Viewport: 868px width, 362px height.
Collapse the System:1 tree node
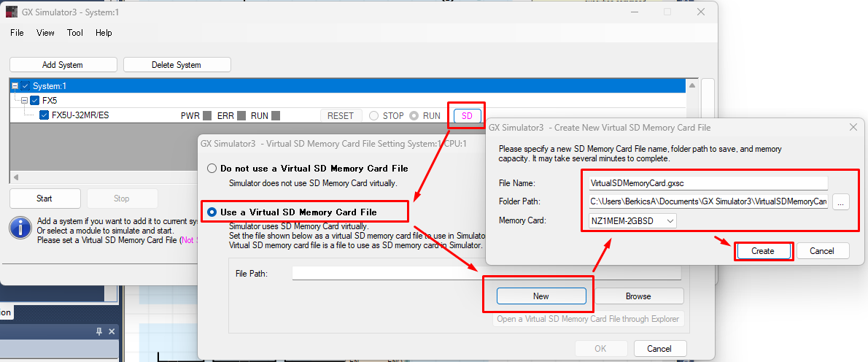(15, 86)
